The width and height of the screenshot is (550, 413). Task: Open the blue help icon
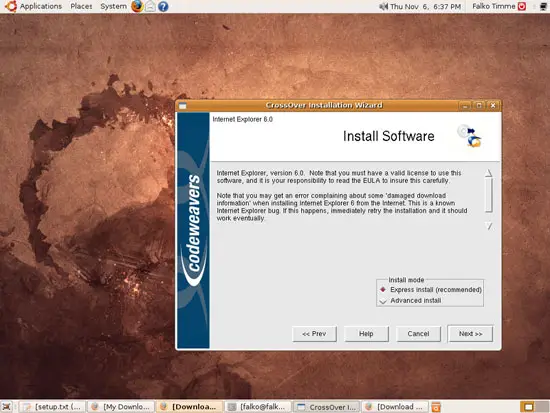click(x=163, y=6)
